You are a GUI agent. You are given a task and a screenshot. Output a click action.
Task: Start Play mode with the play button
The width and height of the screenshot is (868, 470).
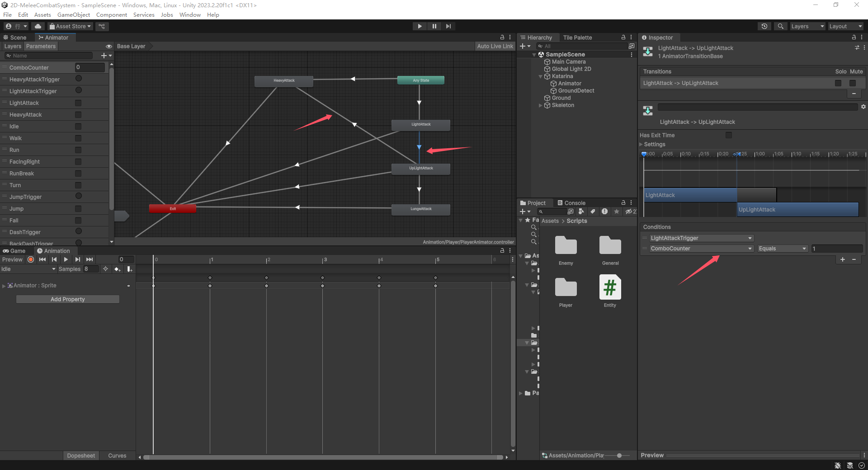(x=420, y=26)
